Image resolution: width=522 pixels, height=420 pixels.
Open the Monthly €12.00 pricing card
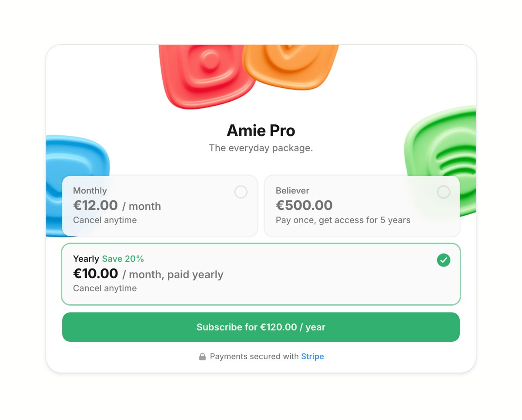tap(160, 206)
